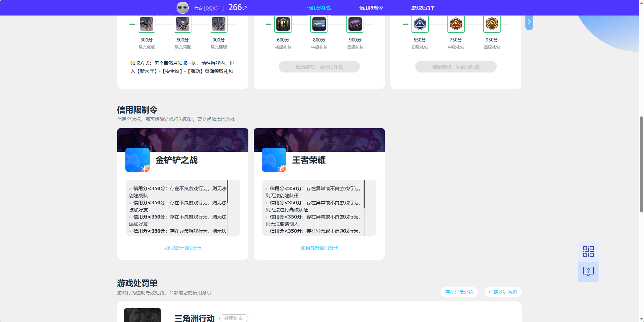644x322 pixels.
Task: Click the 三角洲行动 game thumbnail
Action: 143,315
